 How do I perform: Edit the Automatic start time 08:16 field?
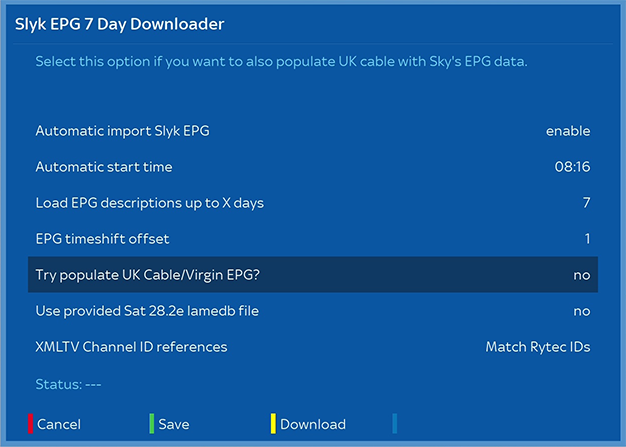[572, 167]
